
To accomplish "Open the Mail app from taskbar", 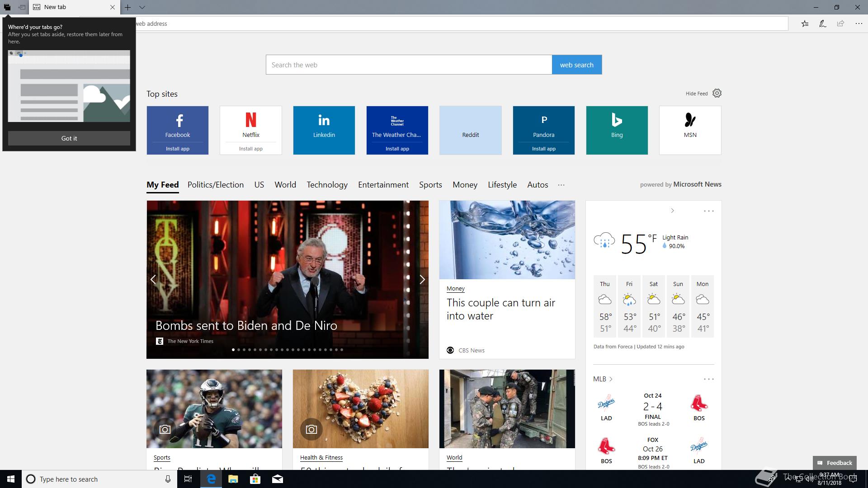I will point(278,479).
